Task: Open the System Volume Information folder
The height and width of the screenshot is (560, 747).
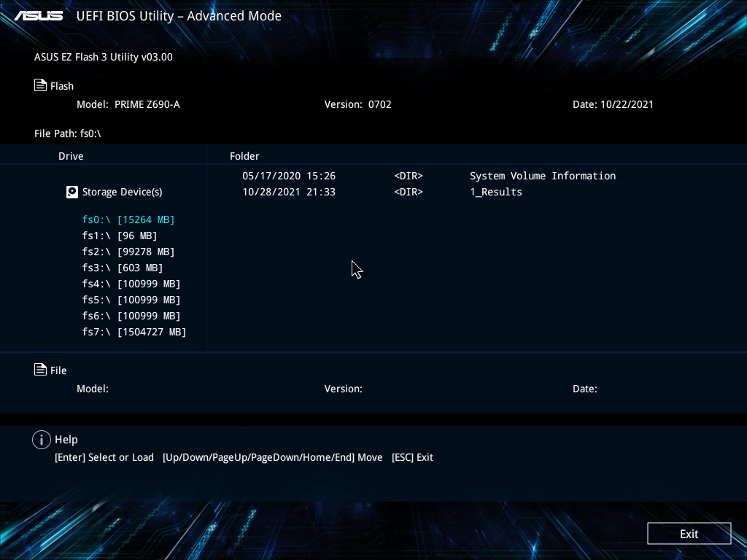Action: pyautogui.click(x=543, y=176)
